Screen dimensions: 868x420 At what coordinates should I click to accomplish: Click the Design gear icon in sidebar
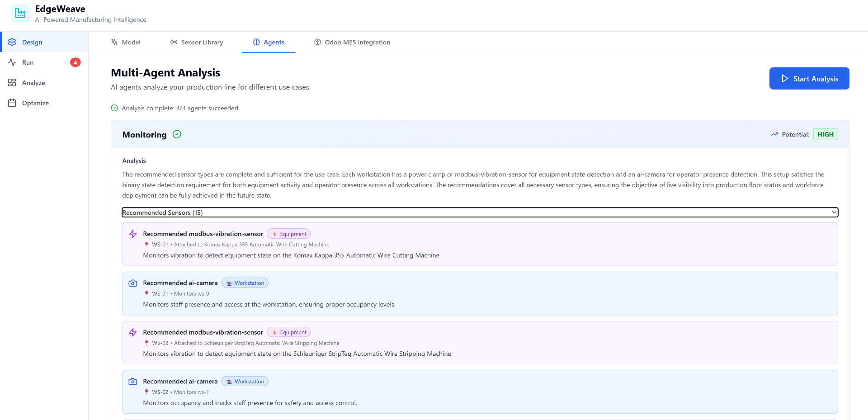(x=12, y=42)
